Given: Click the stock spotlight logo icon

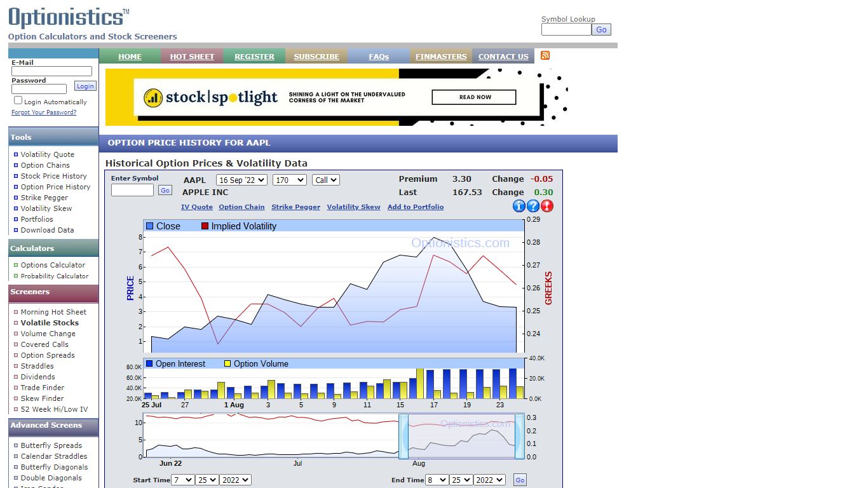Looking at the screenshot, I should (153, 97).
